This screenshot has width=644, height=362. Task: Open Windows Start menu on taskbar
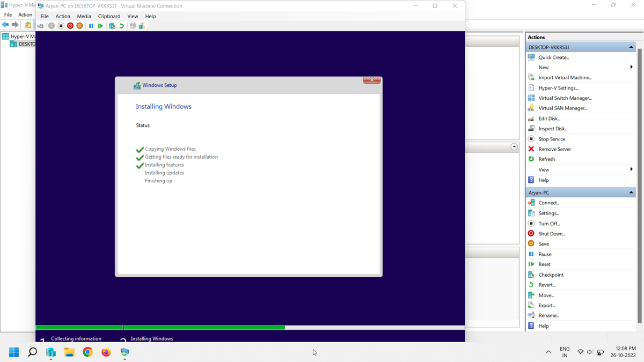[x=14, y=352]
